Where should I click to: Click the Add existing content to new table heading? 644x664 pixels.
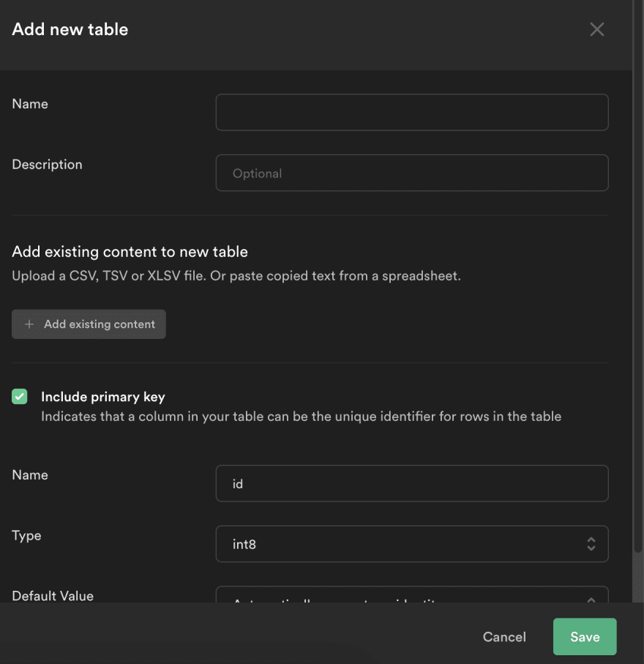pos(130,252)
